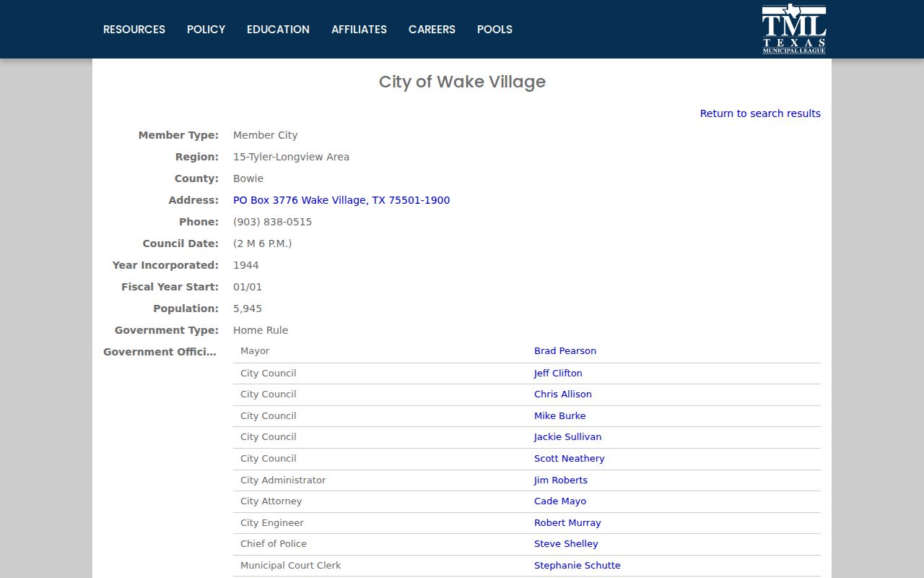Open Mayor Brad Pearson's profile
The height and width of the screenshot is (578, 924).
pyautogui.click(x=565, y=351)
